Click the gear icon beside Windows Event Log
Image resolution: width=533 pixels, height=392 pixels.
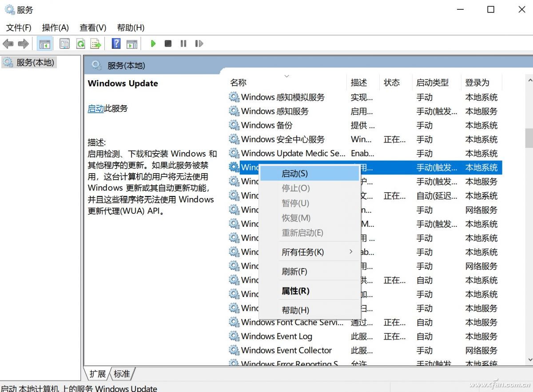(234, 337)
